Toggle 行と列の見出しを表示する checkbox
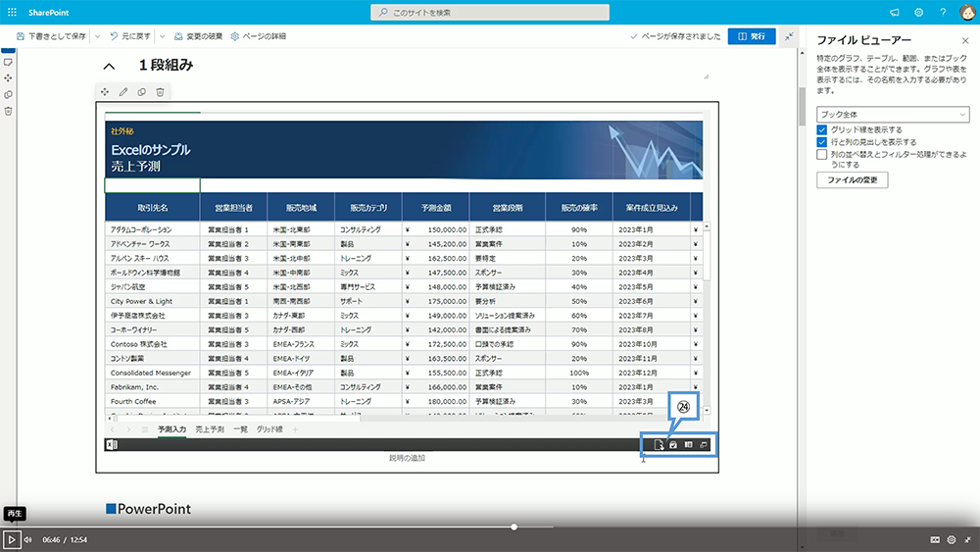Viewport: 980px width, 552px height. coord(822,142)
